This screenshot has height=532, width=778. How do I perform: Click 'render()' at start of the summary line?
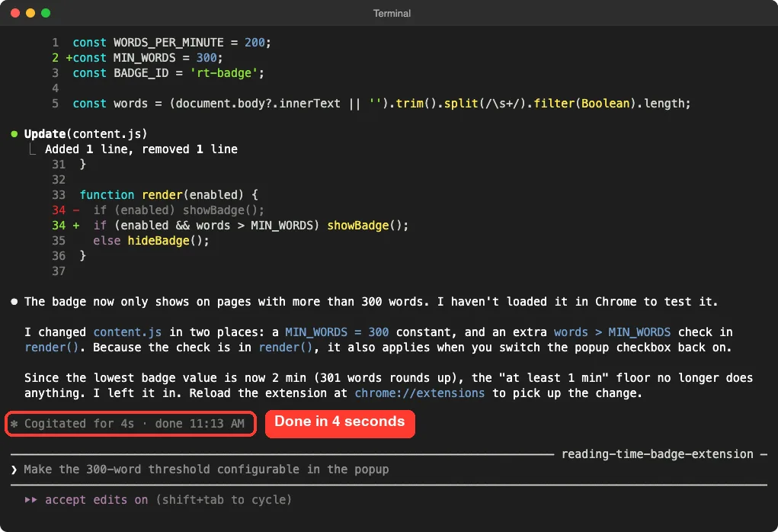(x=52, y=348)
